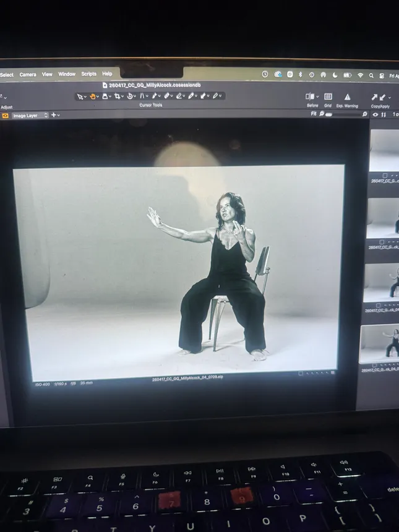Screen dimensions: 399x532
Task: Open the chevron beside the Pan hand tool
Action: pyautogui.click(x=97, y=97)
